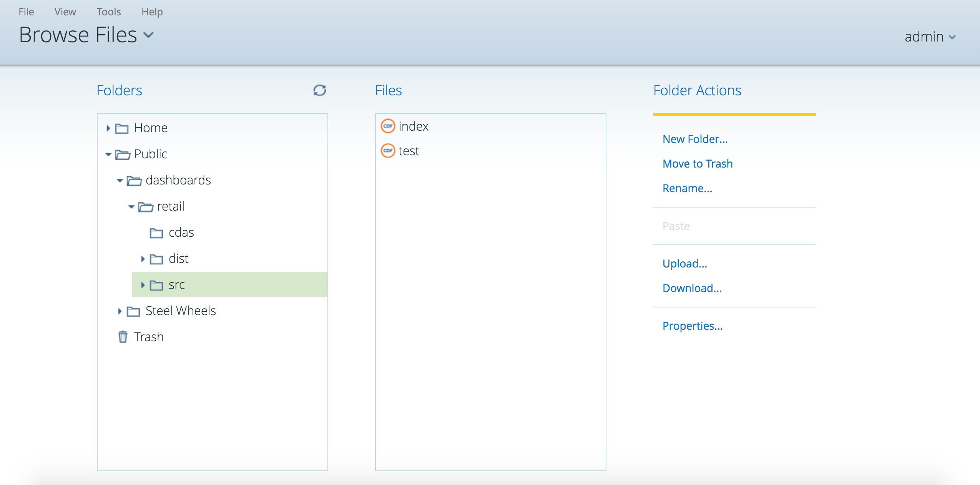Open the View menu
The image size is (980, 485).
65,12
